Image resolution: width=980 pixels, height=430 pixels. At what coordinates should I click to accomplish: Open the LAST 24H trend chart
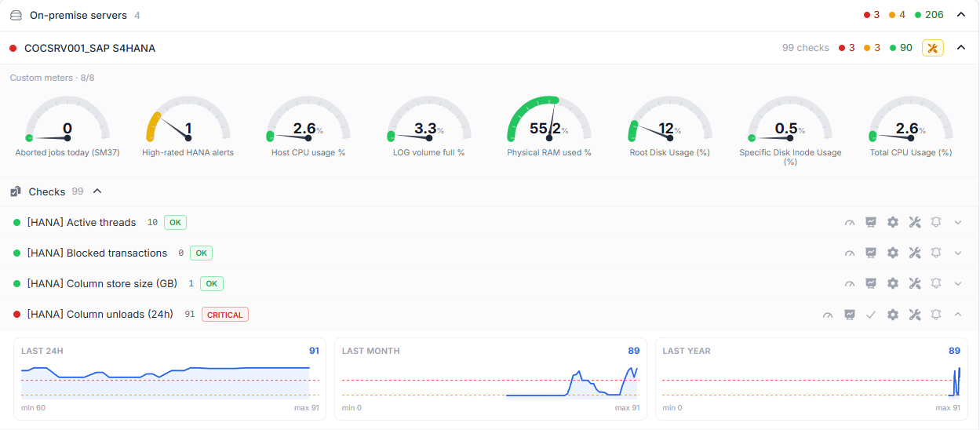(170, 379)
